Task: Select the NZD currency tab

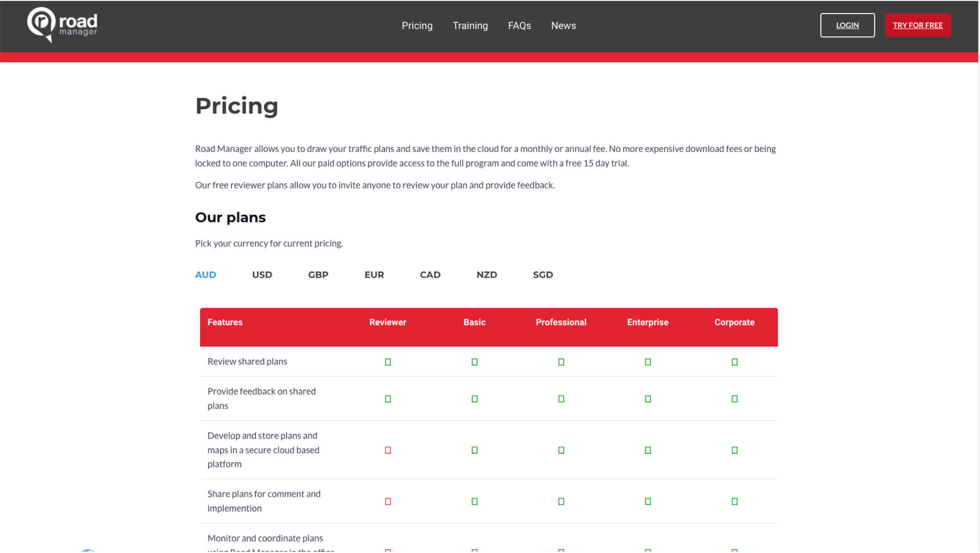Action: click(x=486, y=275)
